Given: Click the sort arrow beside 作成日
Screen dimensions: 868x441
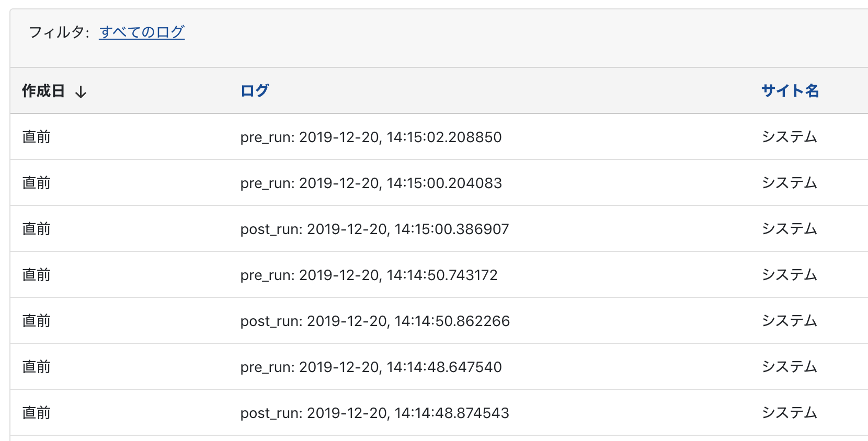Looking at the screenshot, I should [x=81, y=92].
